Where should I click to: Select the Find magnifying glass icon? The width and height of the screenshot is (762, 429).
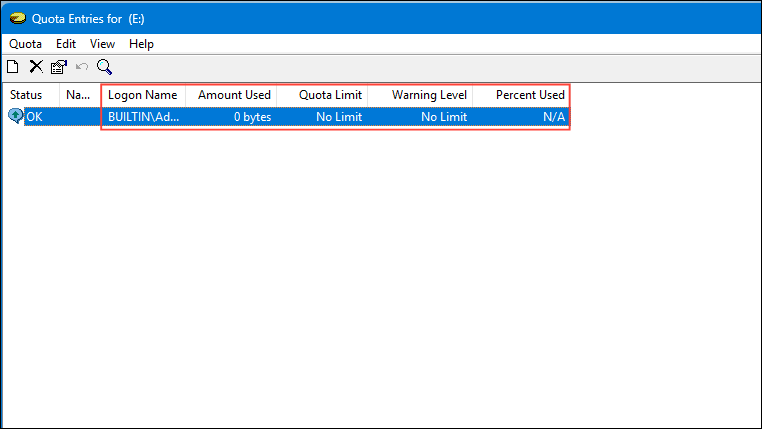104,67
